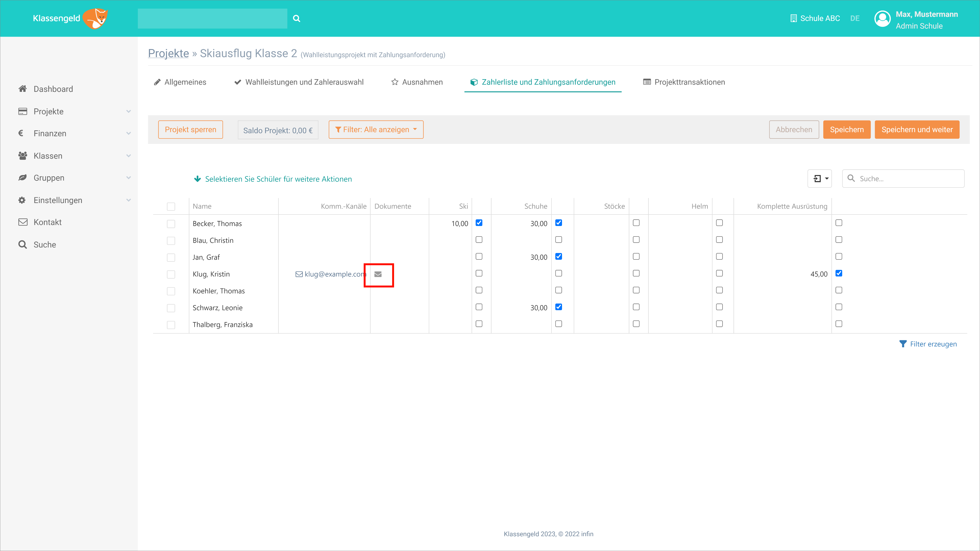Click the cube icon of Zahlerliste tab

click(474, 82)
